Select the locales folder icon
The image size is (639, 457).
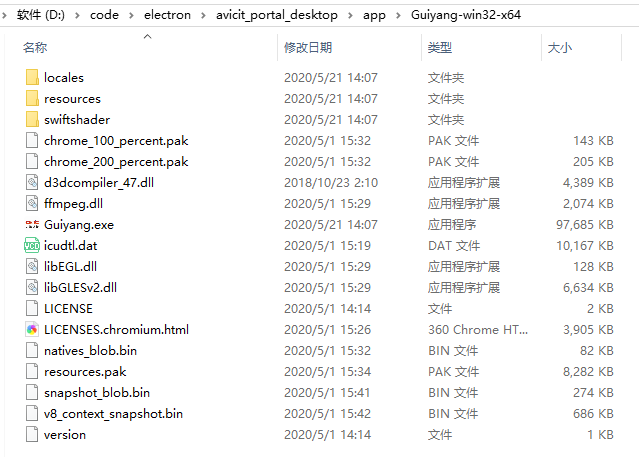click(x=32, y=77)
